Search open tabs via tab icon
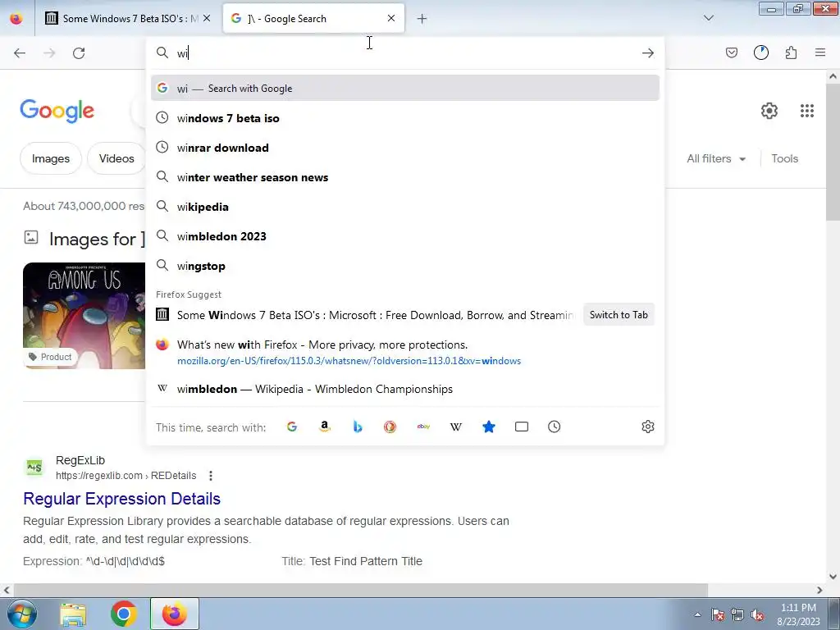The image size is (840, 630). [x=521, y=427]
